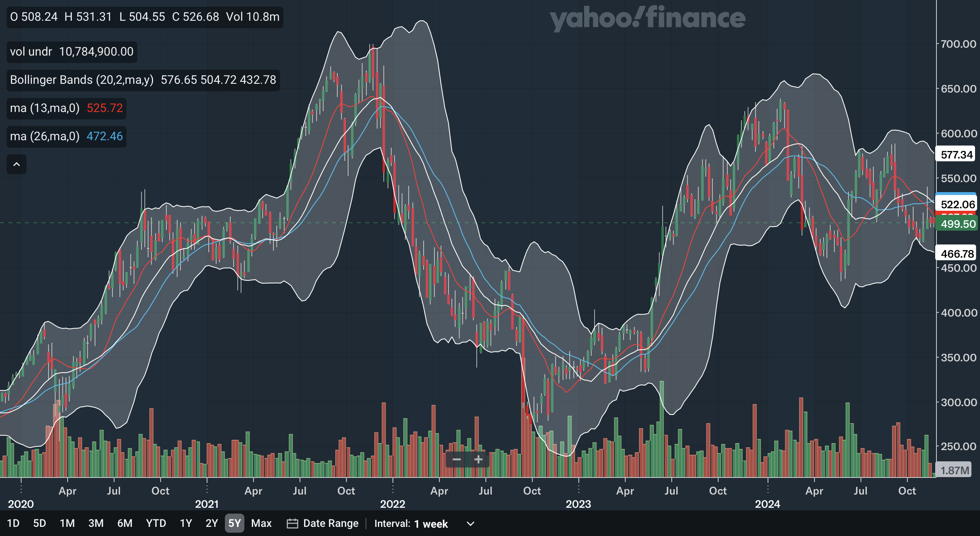Choose the 6M time range
980x536 pixels.
pos(124,523)
